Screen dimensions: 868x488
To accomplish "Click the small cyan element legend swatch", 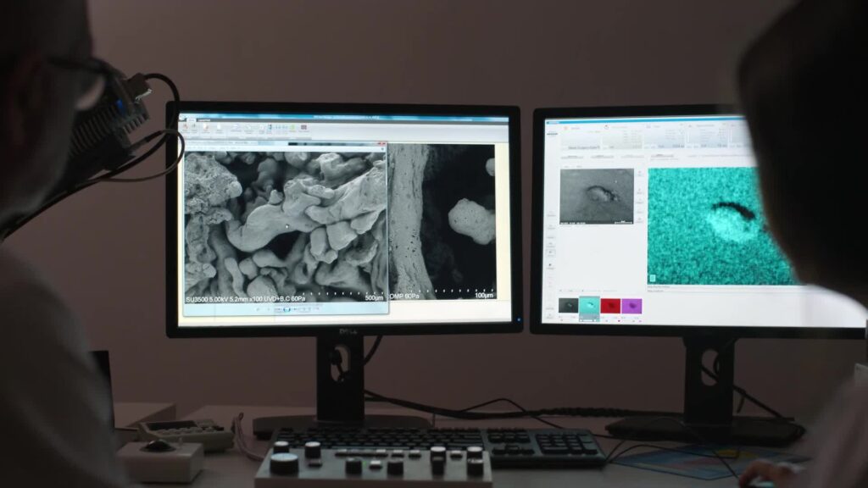I will pos(653,277).
